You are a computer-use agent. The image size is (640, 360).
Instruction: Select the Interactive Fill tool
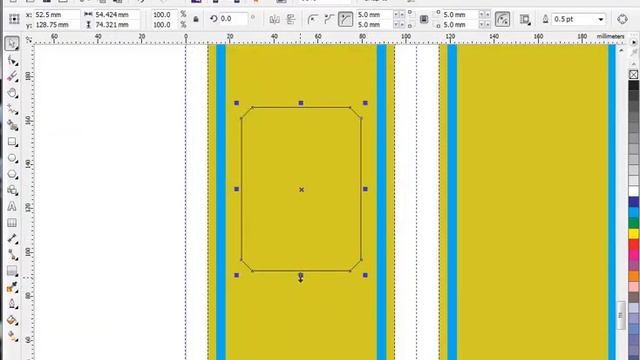(x=12, y=336)
